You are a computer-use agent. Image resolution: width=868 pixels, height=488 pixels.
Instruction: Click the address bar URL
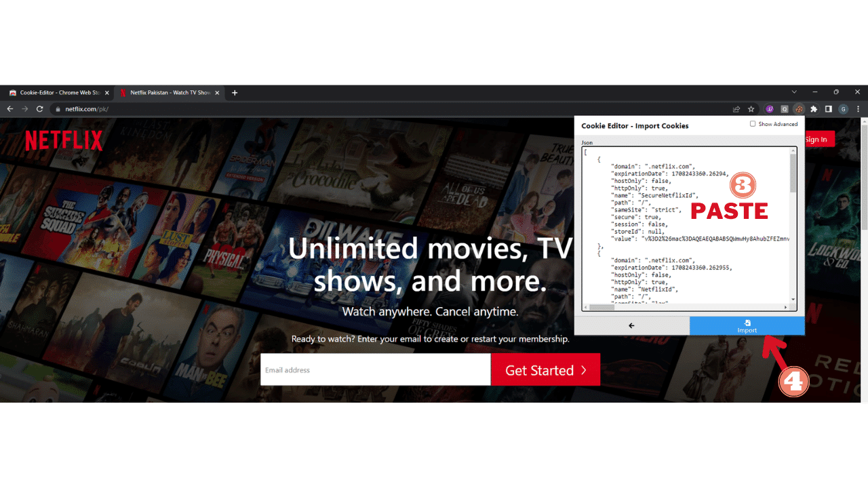tap(87, 109)
